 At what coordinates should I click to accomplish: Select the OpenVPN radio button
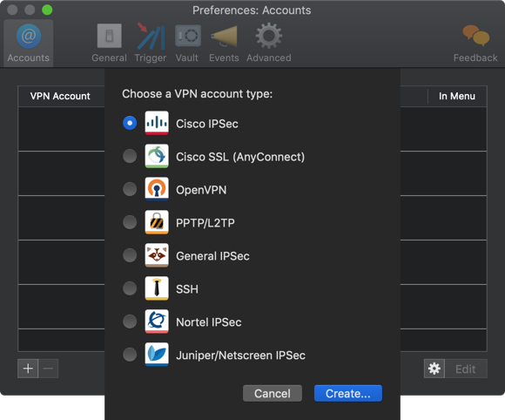(130, 189)
